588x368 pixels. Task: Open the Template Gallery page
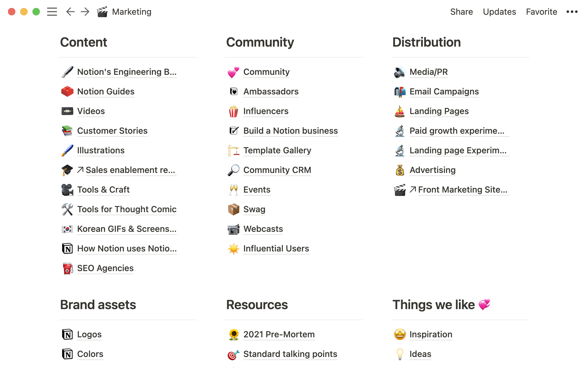(277, 150)
